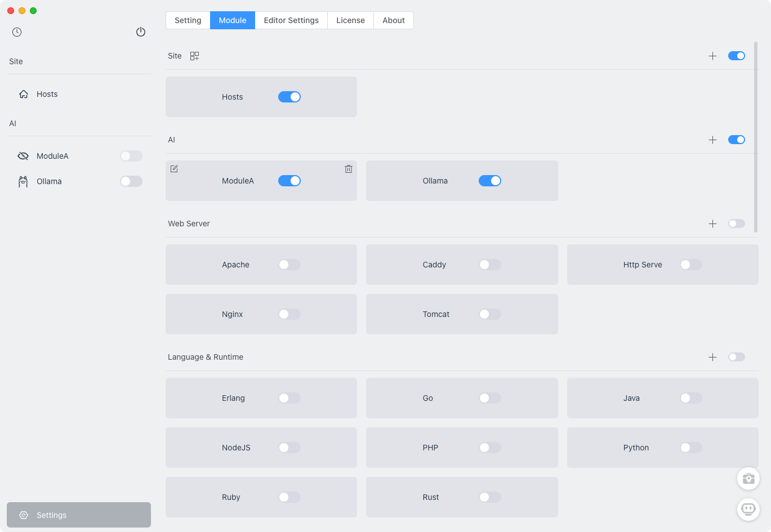Click the edit pencil on the ModuleA card

[x=174, y=168]
